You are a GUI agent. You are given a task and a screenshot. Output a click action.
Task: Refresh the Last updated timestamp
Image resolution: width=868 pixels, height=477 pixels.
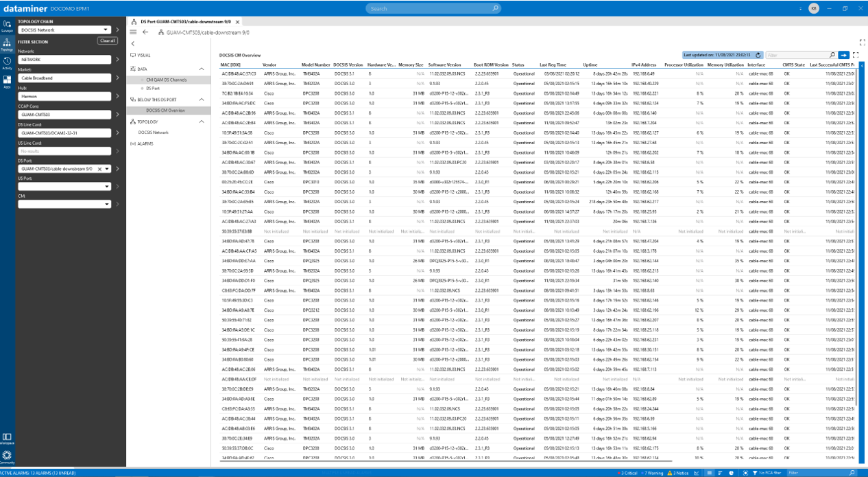click(x=757, y=54)
